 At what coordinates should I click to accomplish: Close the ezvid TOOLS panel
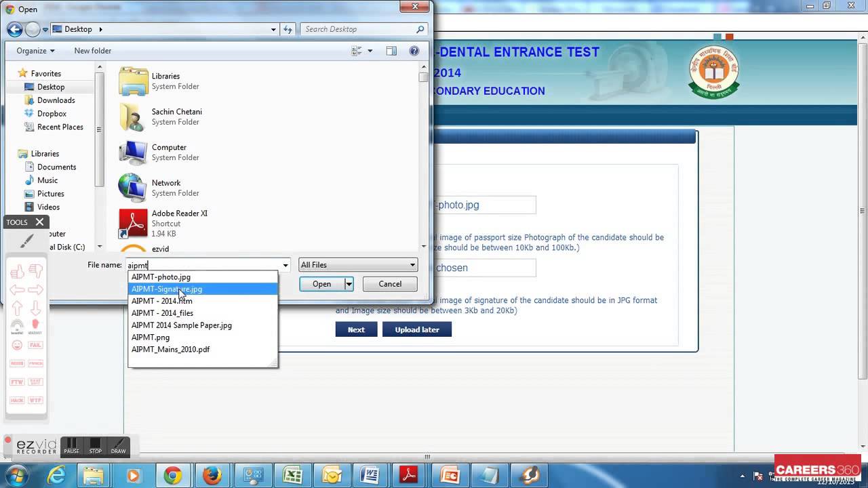point(39,222)
